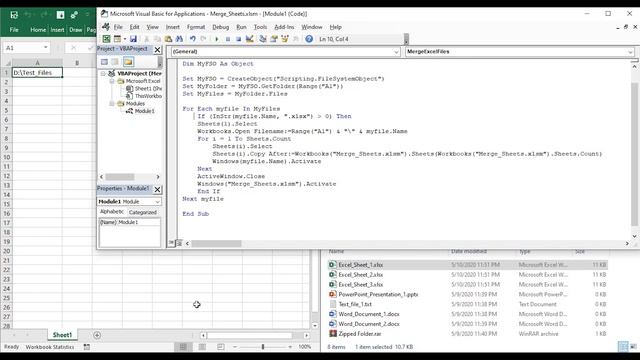This screenshot has height=360, width=640.
Task: Switch to the Alphabetic properties tab
Action: [x=111, y=212]
